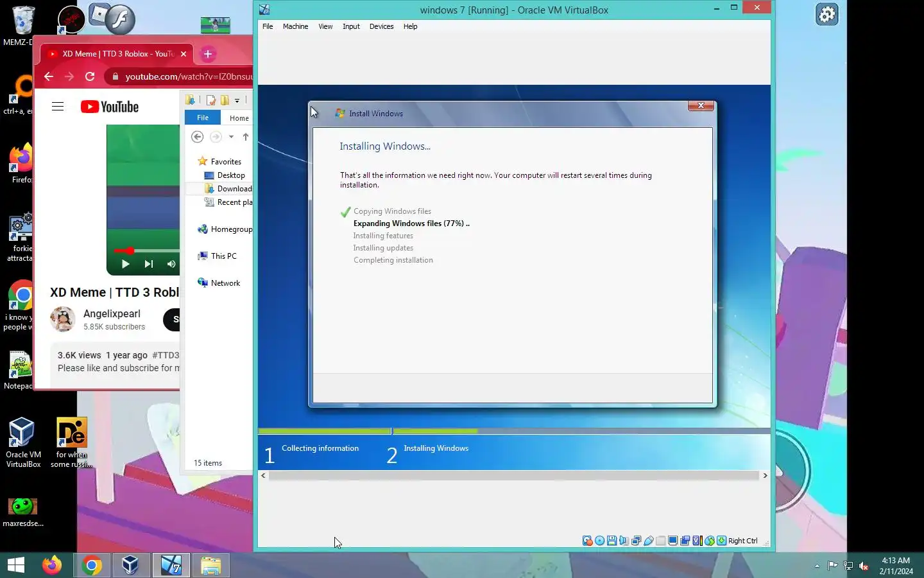Click the optical disc icon in VirtualBox status bar
Screen dimensions: 924x578
(x=599, y=541)
